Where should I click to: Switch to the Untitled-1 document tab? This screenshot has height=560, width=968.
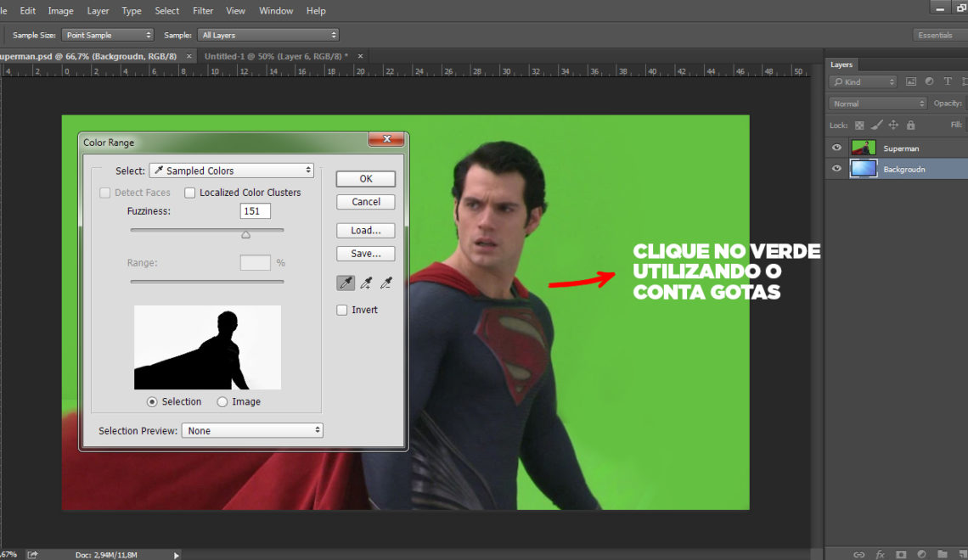click(276, 56)
